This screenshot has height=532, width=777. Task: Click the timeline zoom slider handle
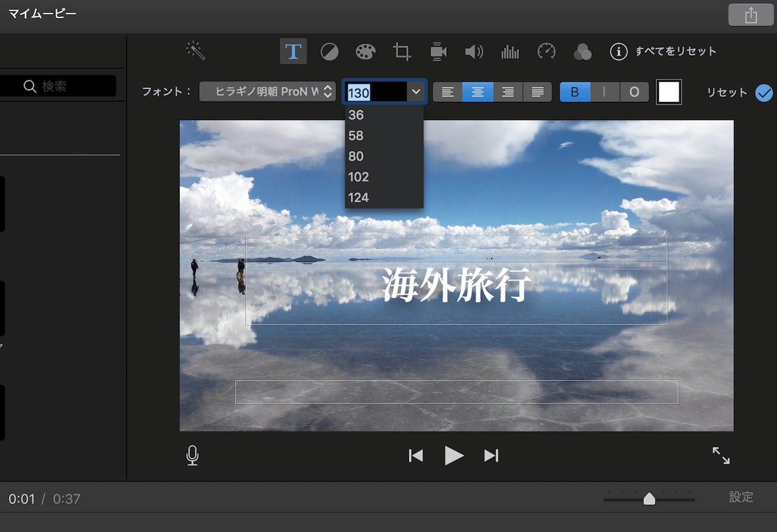coord(649,499)
